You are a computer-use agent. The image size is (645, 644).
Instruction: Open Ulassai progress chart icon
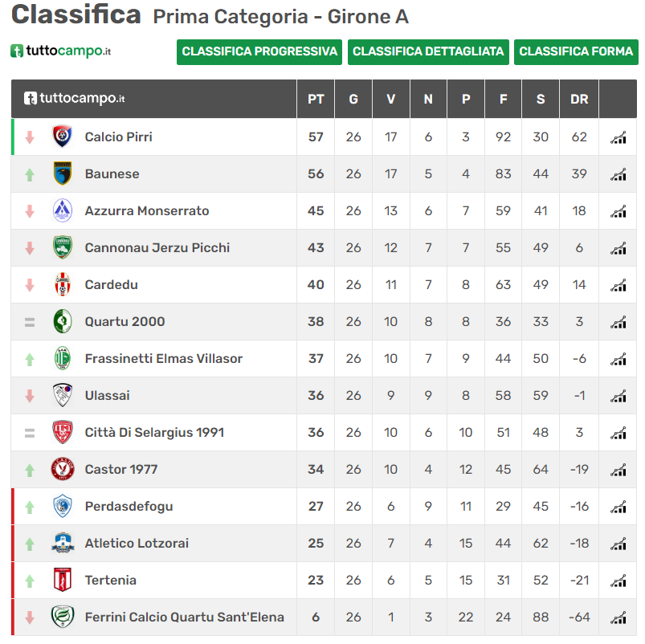tap(618, 396)
